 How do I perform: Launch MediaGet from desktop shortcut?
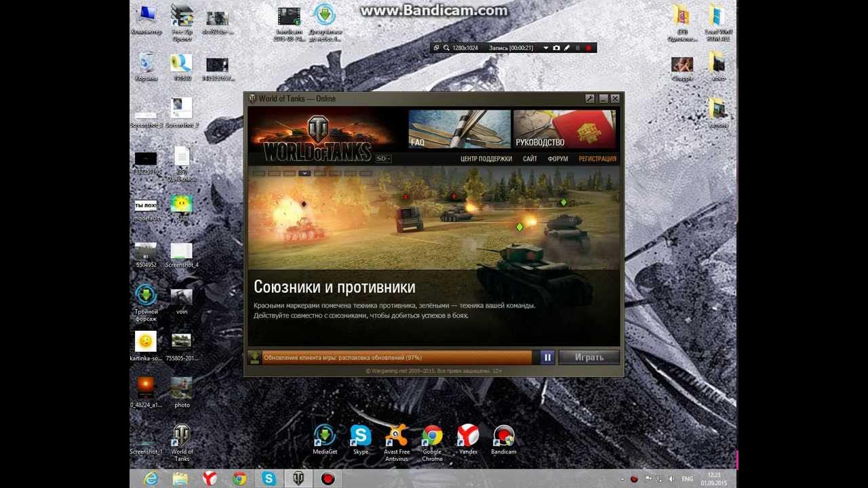[325, 439]
